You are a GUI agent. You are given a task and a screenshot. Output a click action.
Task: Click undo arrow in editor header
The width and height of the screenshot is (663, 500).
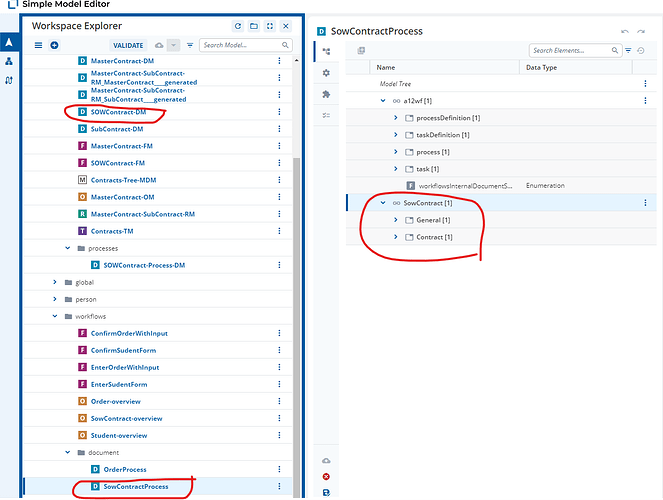[625, 32]
